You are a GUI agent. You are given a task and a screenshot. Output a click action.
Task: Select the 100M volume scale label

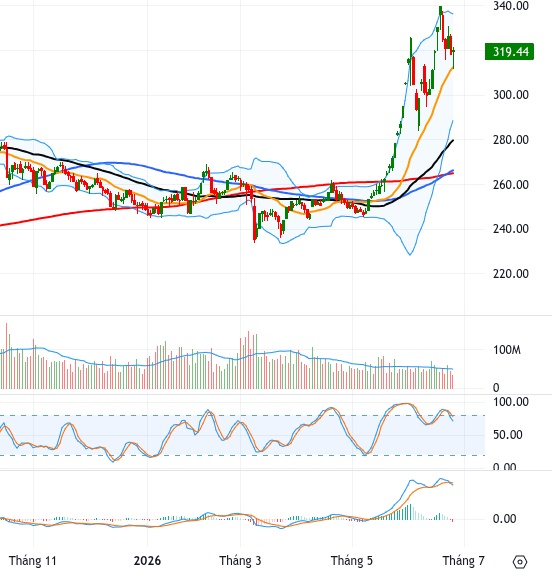pyautogui.click(x=507, y=350)
